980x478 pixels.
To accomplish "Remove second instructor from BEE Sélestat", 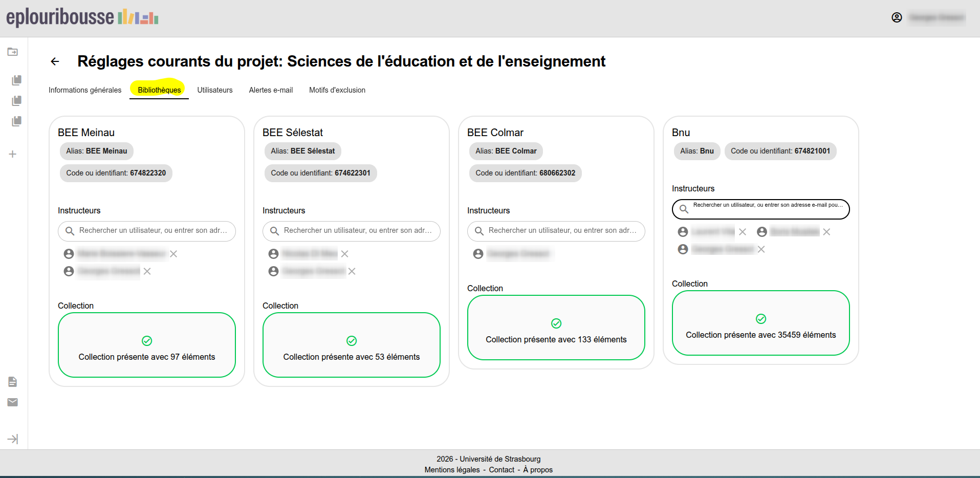I will pos(352,271).
